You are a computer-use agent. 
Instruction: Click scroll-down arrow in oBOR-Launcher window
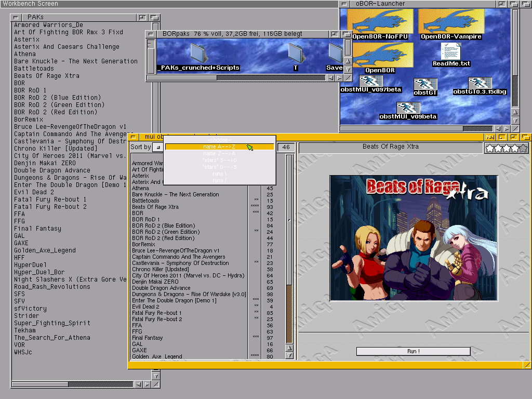[515, 120]
